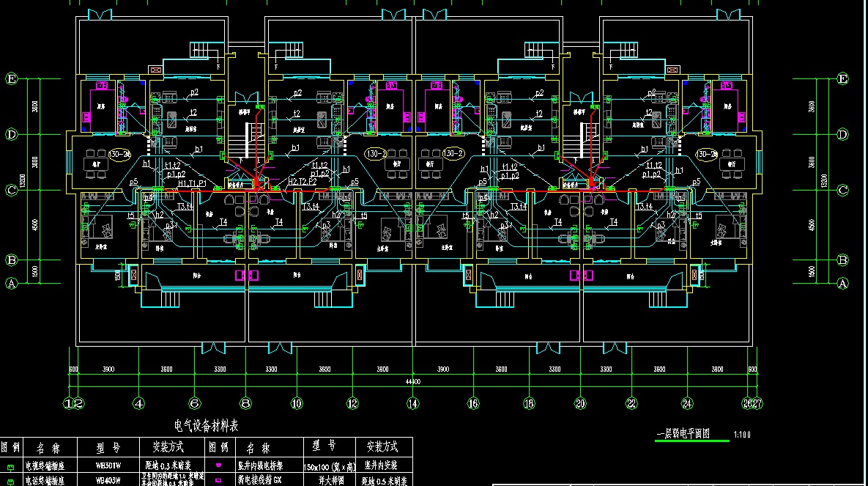The height and width of the screenshot is (486, 868).
Task: Click the magenta cable tray legend symbol
Action: [x=218, y=466]
